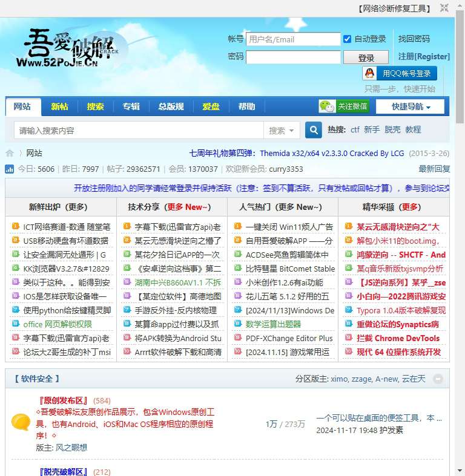Open new member curry3353 profile
The width and height of the screenshot is (465, 476).
(286, 169)
